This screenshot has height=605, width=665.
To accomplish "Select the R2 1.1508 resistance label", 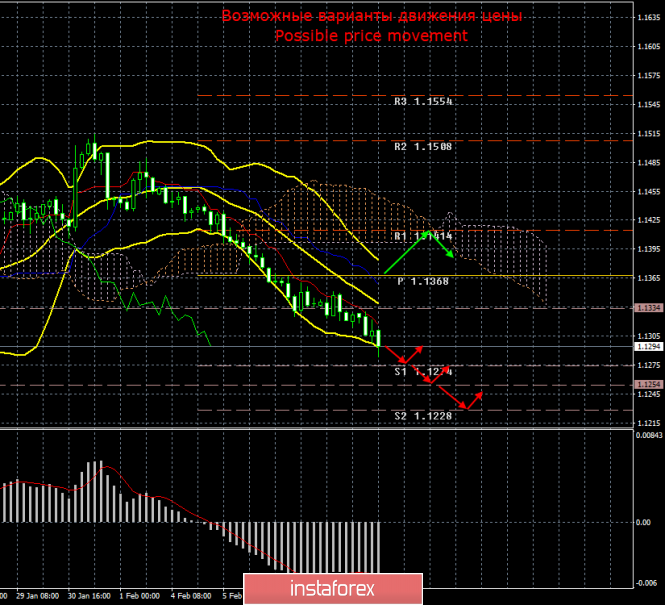I will click(x=423, y=147).
